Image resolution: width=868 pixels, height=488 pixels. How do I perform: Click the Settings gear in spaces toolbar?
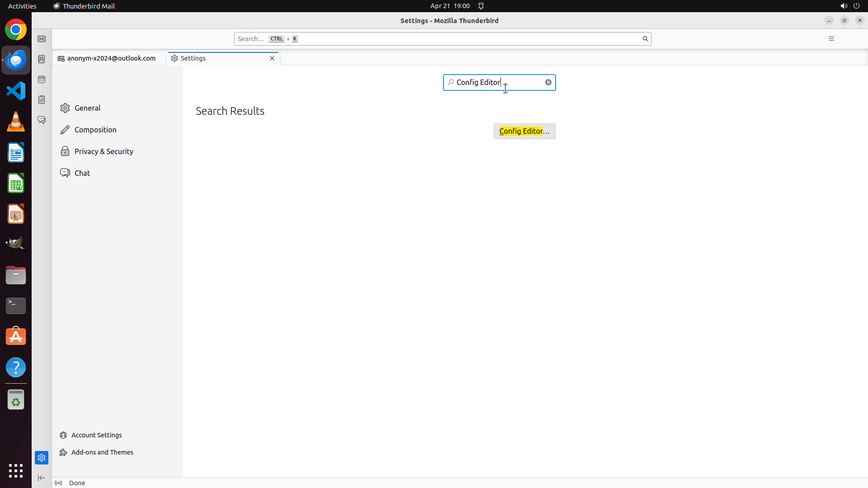click(42, 458)
